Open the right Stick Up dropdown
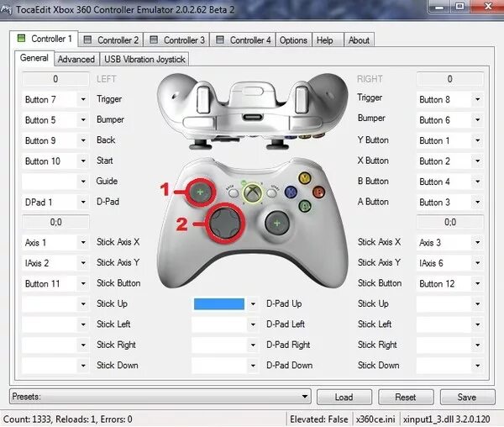 click(450, 303)
